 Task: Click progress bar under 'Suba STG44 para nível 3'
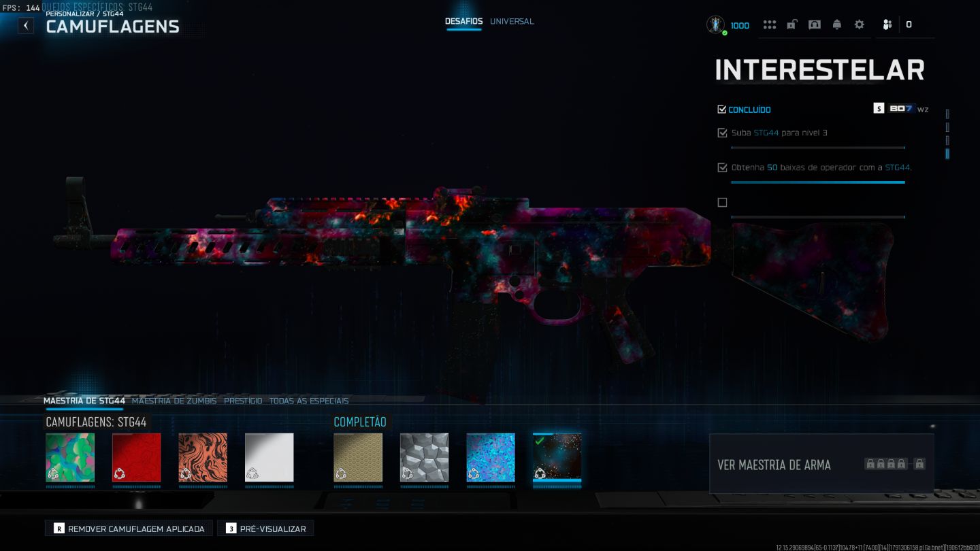tap(818, 148)
